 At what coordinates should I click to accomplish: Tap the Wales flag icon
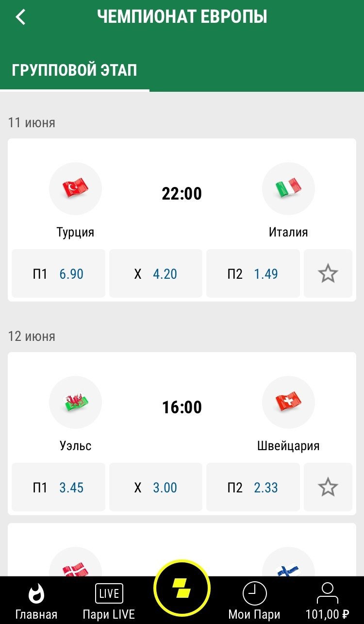pyautogui.click(x=75, y=402)
